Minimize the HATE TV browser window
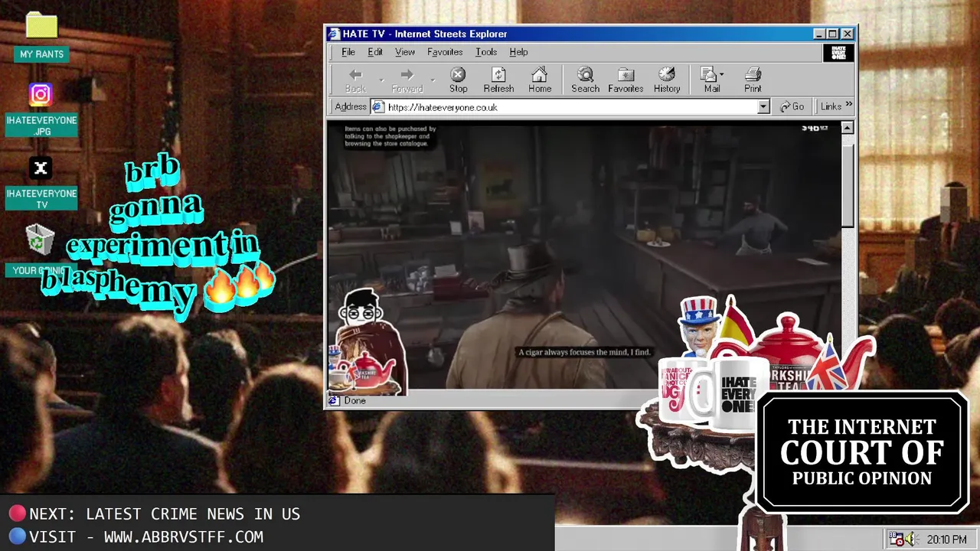980x551 pixels. [x=819, y=34]
